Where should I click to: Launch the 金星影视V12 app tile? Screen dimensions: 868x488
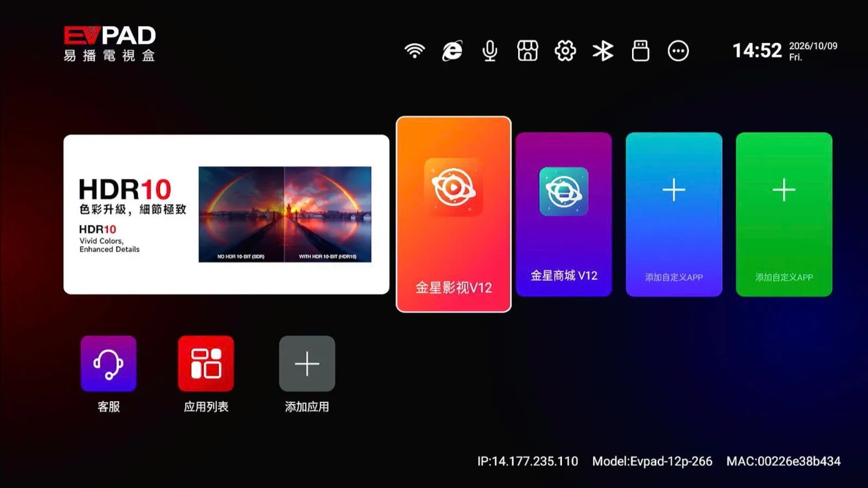(x=454, y=214)
